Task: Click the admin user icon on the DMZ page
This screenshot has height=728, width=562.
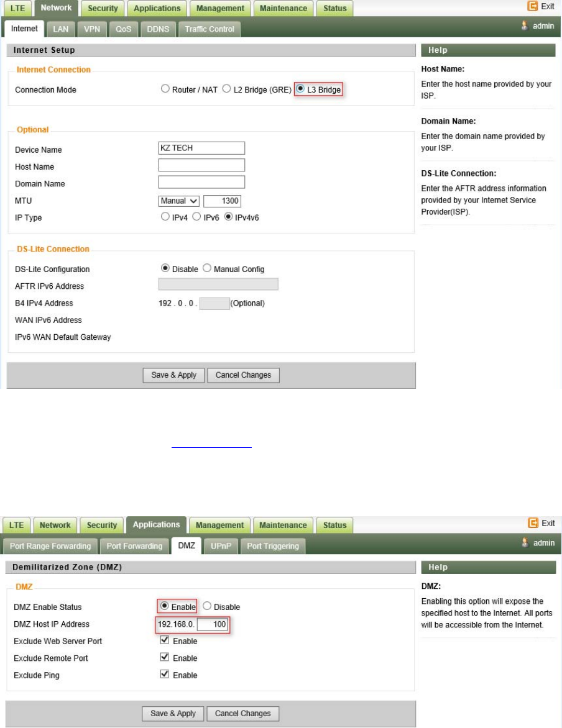Action: coord(525,542)
